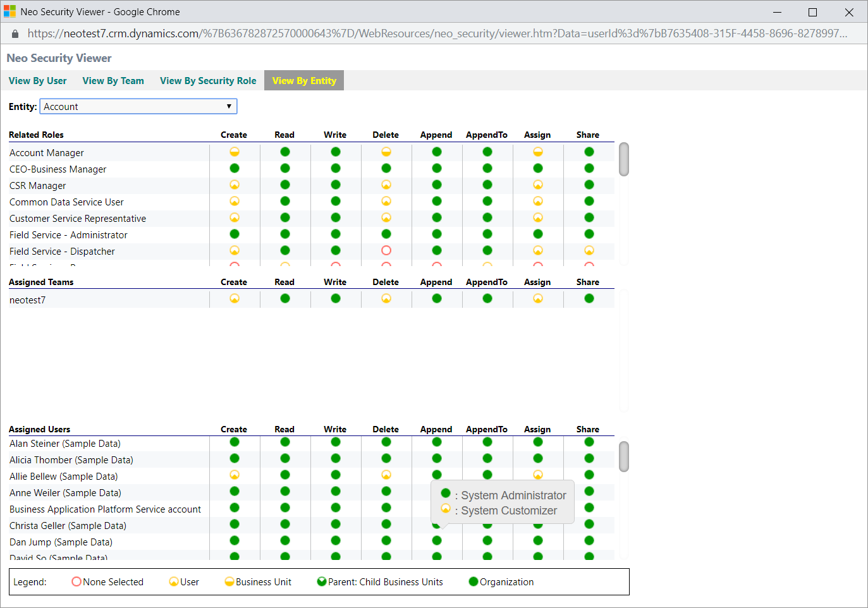The height and width of the screenshot is (608, 868).
Task: Click Allie Bellew's Assign permission icon
Action: 538,475
